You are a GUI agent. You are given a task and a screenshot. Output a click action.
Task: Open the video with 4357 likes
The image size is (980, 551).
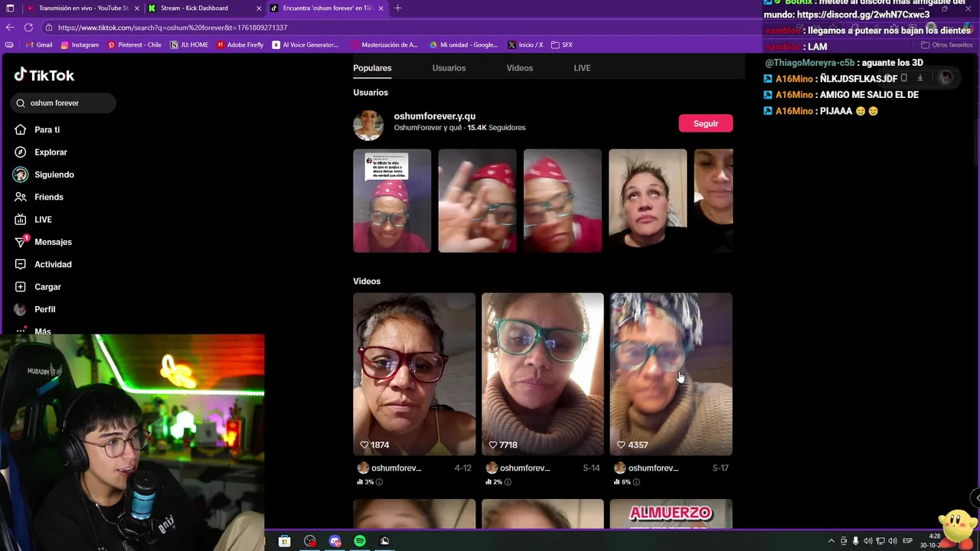pos(671,374)
